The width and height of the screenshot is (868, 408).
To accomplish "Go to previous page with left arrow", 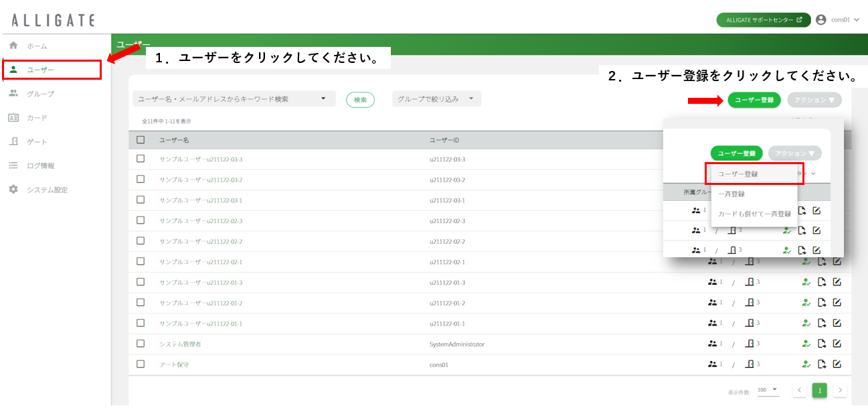I will pos(800,390).
